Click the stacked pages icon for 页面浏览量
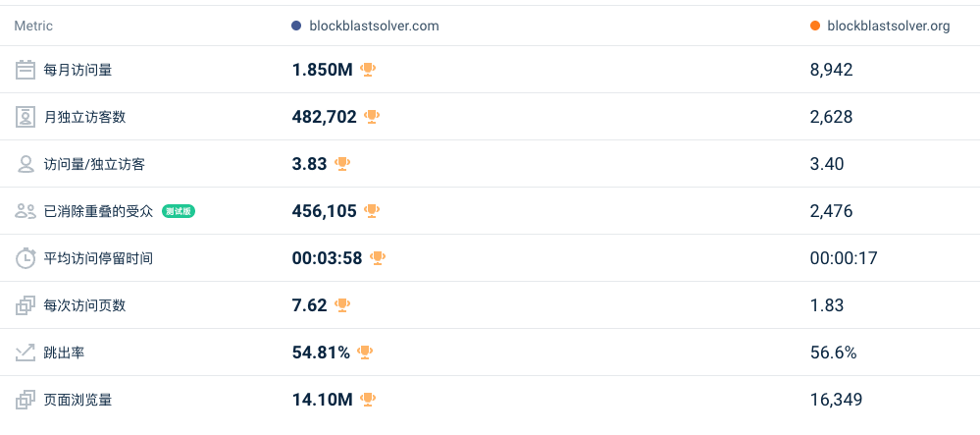This screenshot has width=980, height=435. (x=25, y=400)
